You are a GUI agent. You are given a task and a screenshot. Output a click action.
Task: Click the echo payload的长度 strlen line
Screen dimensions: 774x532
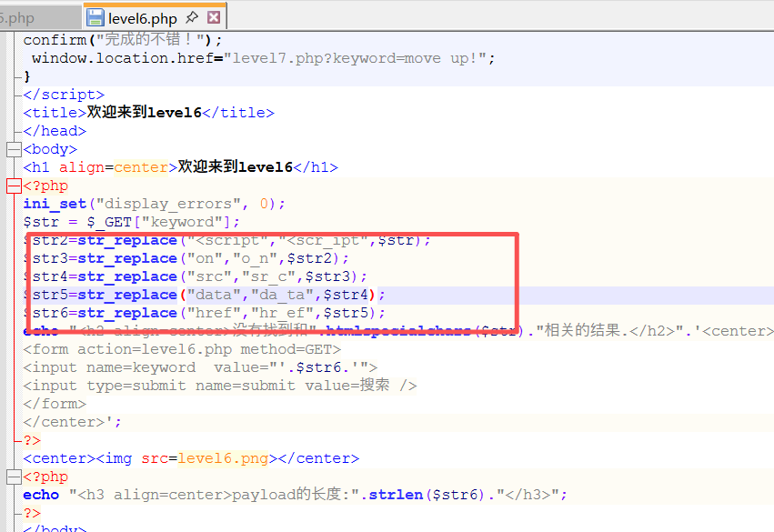point(296,495)
